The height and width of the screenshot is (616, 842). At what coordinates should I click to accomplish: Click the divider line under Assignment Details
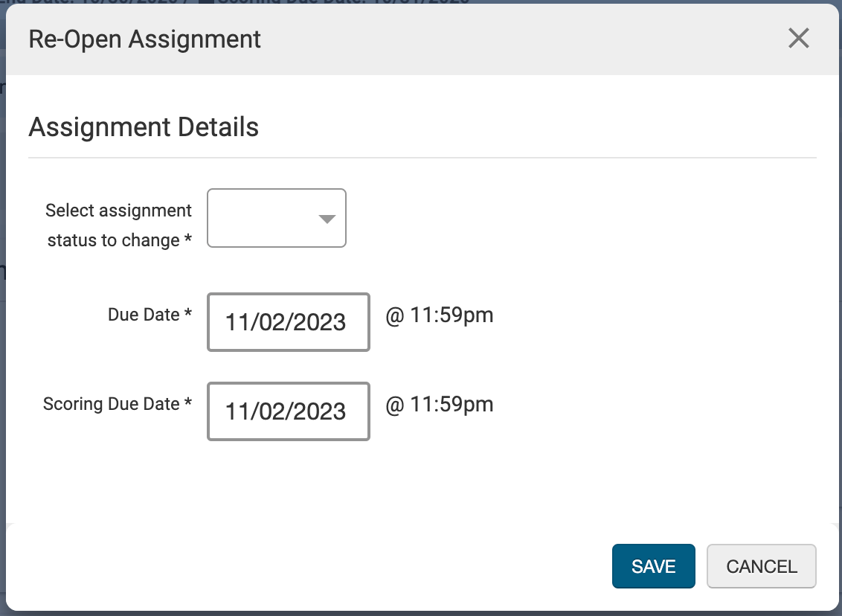point(422,158)
